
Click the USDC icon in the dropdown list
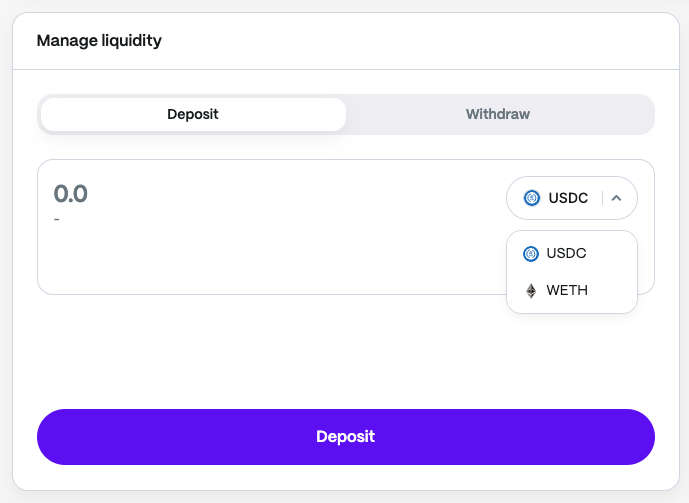click(531, 254)
